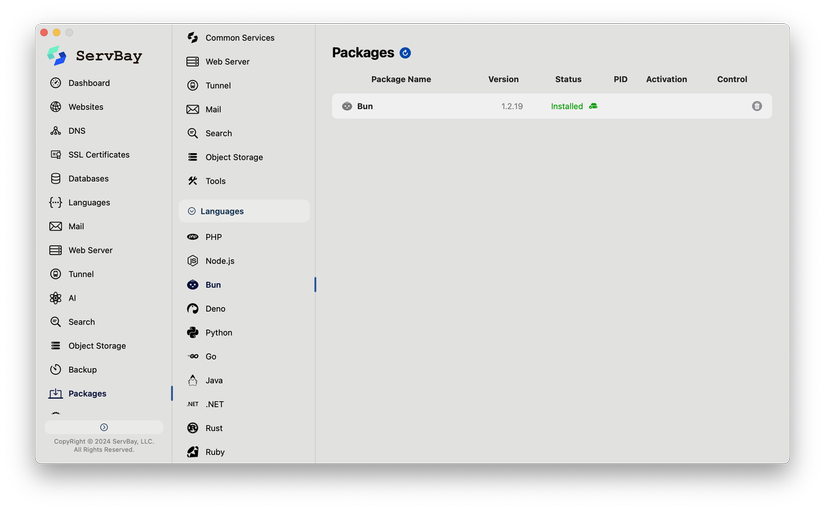
Task: Click the Installed status text for Bun
Action: pyautogui.click(x=567, y=106)
